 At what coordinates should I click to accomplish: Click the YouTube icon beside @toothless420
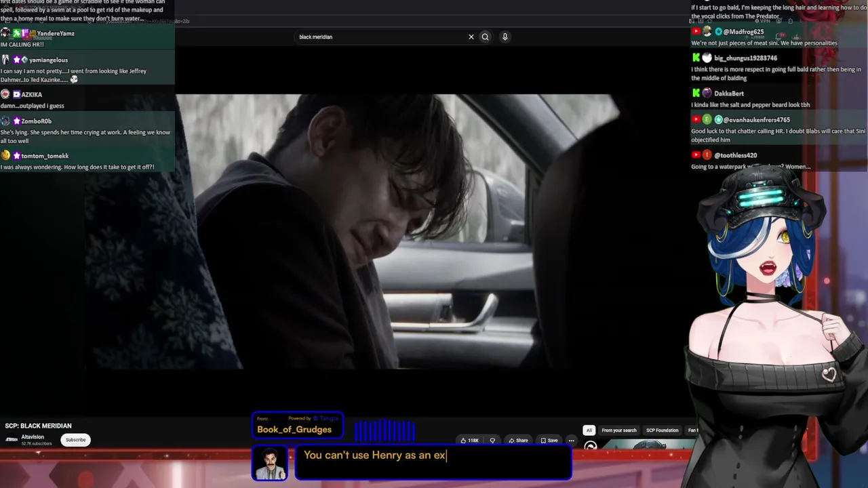click(696, 155)
